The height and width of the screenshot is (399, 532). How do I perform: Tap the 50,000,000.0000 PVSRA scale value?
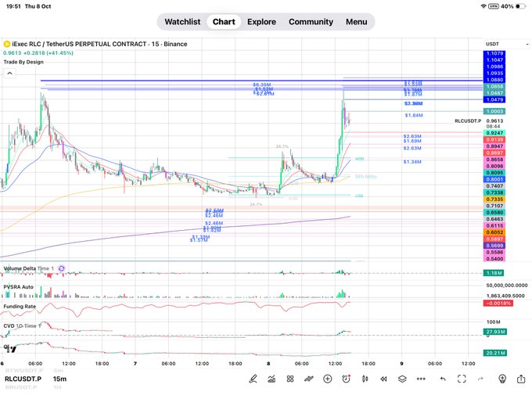pos(507,286)
